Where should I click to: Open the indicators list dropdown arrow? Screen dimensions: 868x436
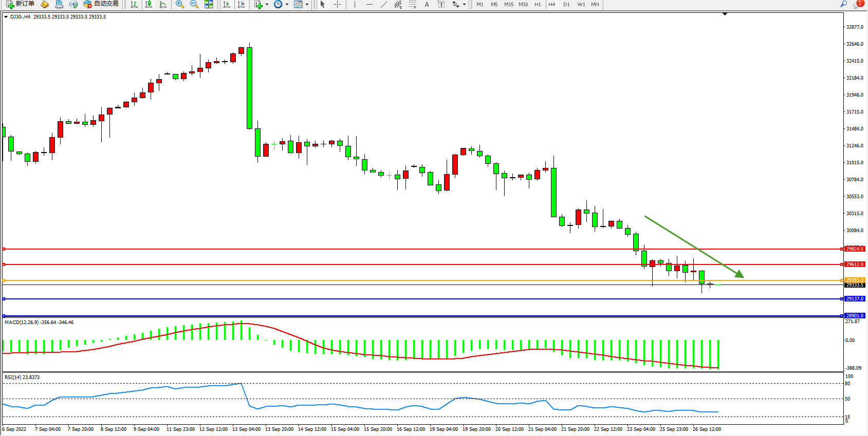(x=267, y=4)
